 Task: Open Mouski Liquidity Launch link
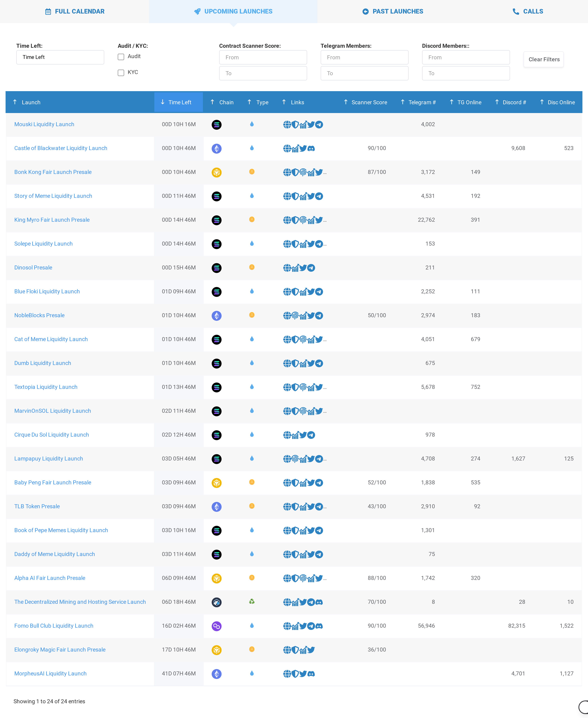tap(44, 124)
